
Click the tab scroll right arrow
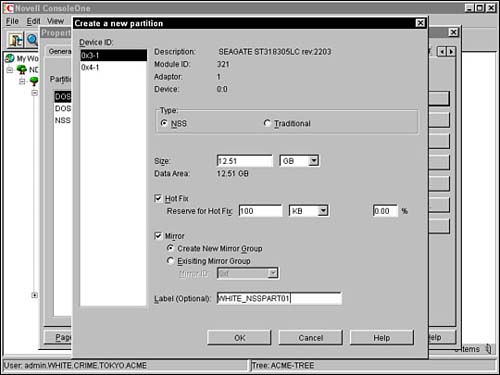(451, 52)
